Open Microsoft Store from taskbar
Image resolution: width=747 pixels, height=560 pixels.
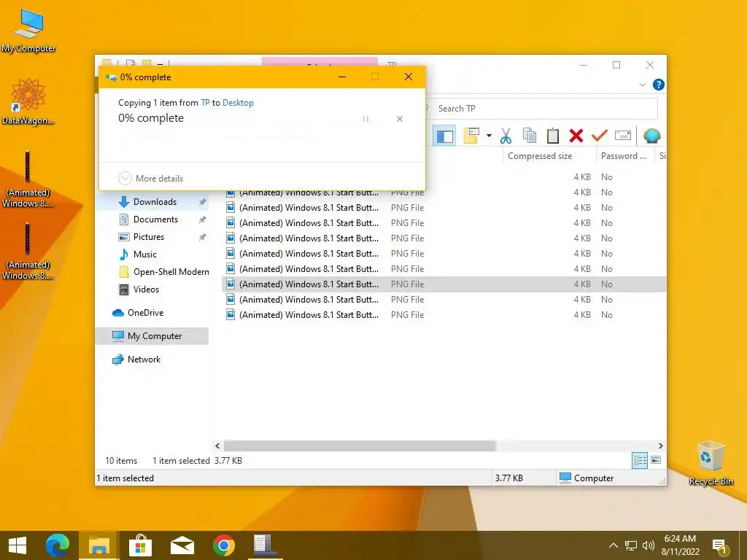coord(140,545)
